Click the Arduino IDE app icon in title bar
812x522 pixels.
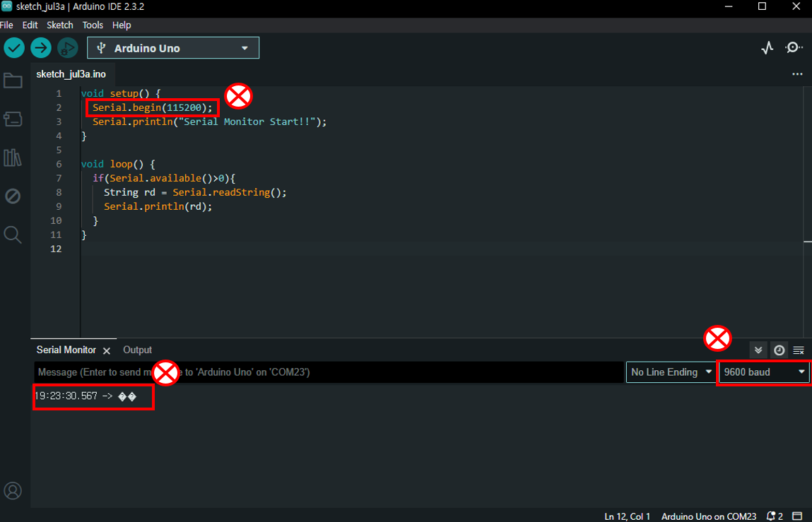click(7, 6)
